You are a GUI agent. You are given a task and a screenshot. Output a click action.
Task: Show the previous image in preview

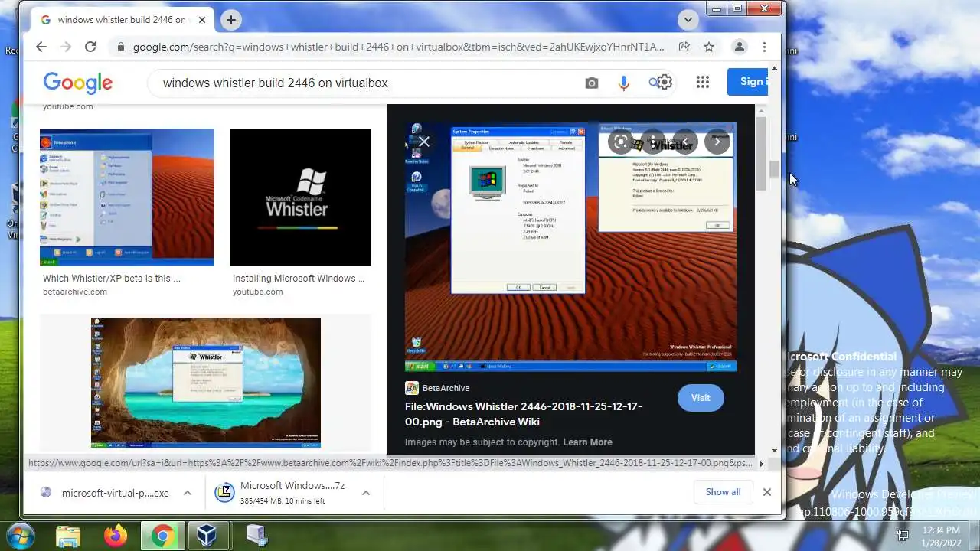[x=685, y=142]
